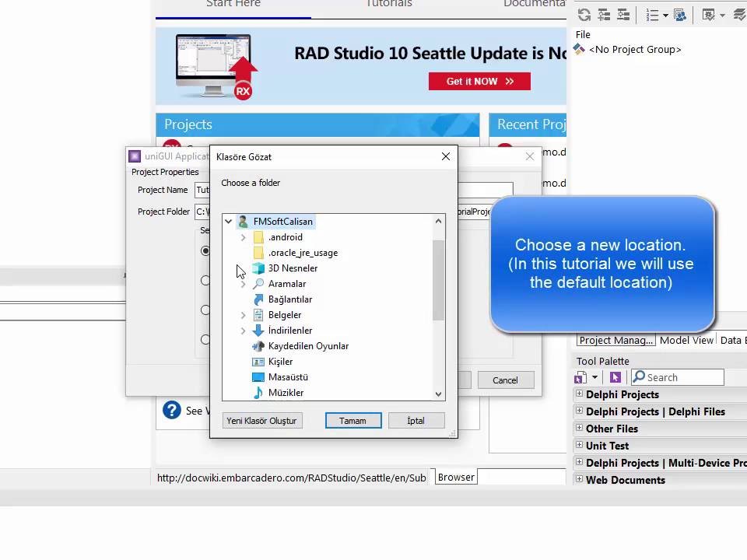Open the Build Configurations dropdown arrow
Viewport: 747px width, 560px height.
[723, 16]
